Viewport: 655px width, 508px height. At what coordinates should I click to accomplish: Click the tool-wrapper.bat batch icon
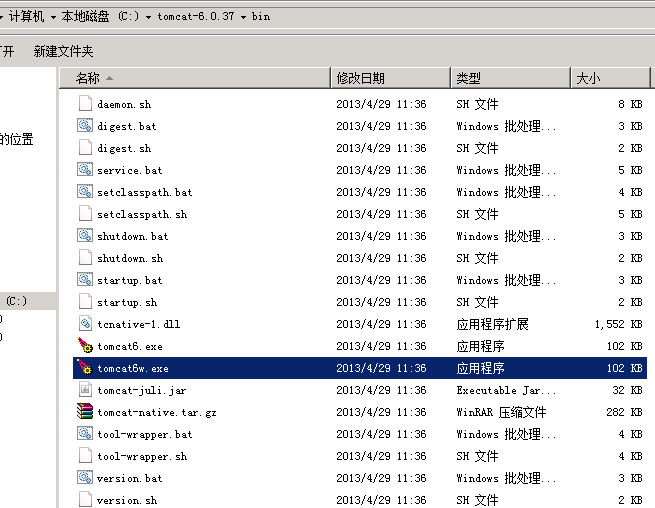tap(85, 434)
